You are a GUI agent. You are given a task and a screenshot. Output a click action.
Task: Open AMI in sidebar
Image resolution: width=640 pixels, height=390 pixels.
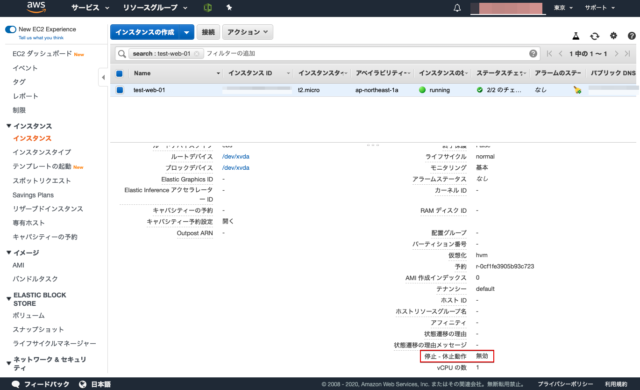coord(18,265)
